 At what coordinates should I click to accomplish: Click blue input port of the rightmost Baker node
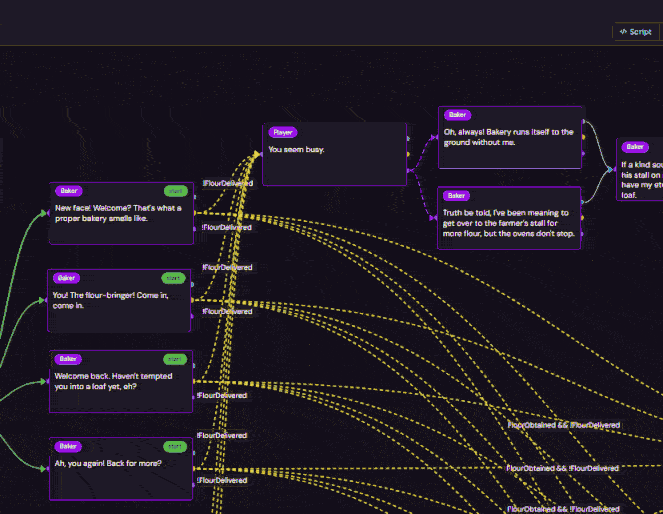coord(610,170)
